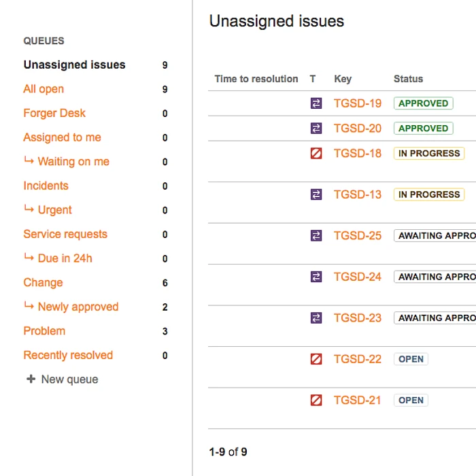Show the Newly approved sub-queue
This screenshot has height=476, width=476.
click(78, 307)
